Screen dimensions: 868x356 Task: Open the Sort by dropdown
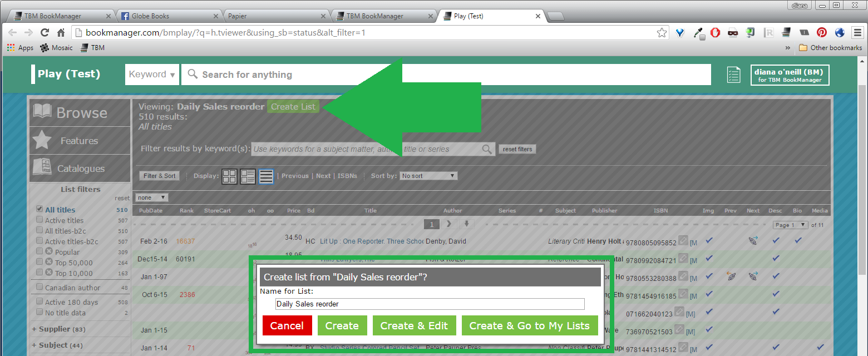(428, 176)
